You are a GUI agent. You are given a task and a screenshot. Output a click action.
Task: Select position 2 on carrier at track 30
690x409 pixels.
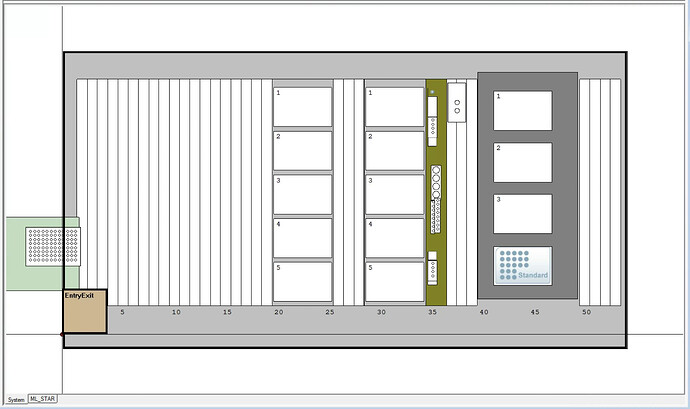tap(395, 151)
